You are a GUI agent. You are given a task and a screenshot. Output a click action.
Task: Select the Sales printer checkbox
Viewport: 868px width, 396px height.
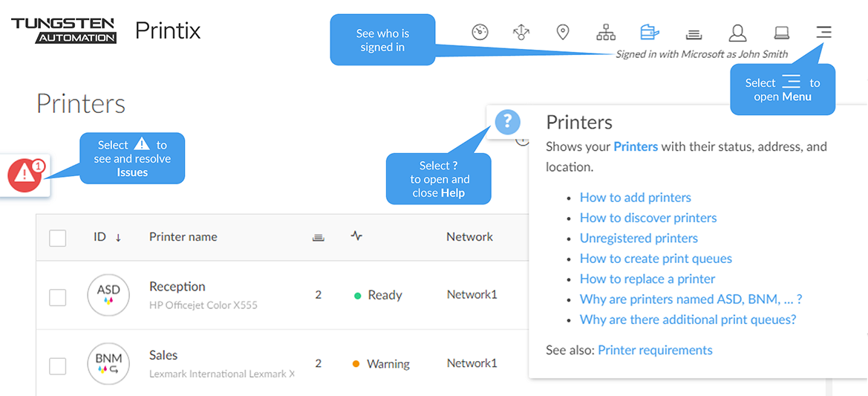click(57, 366)
